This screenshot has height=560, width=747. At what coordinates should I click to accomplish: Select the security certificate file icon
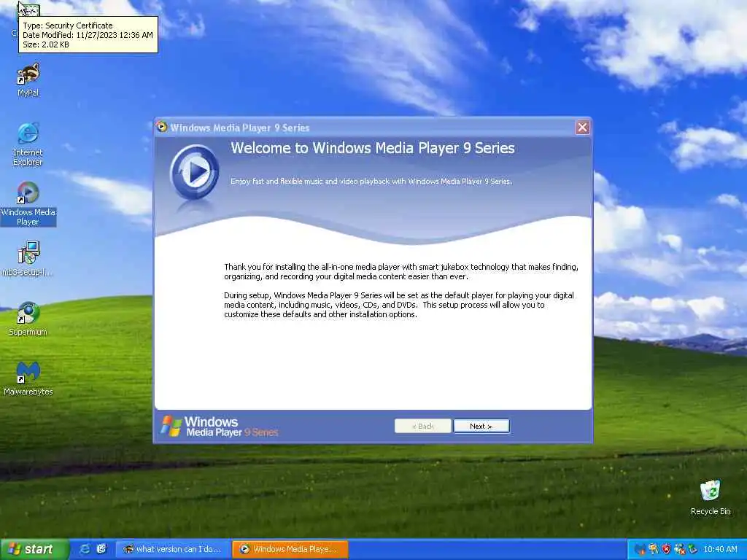pos(28,9)
